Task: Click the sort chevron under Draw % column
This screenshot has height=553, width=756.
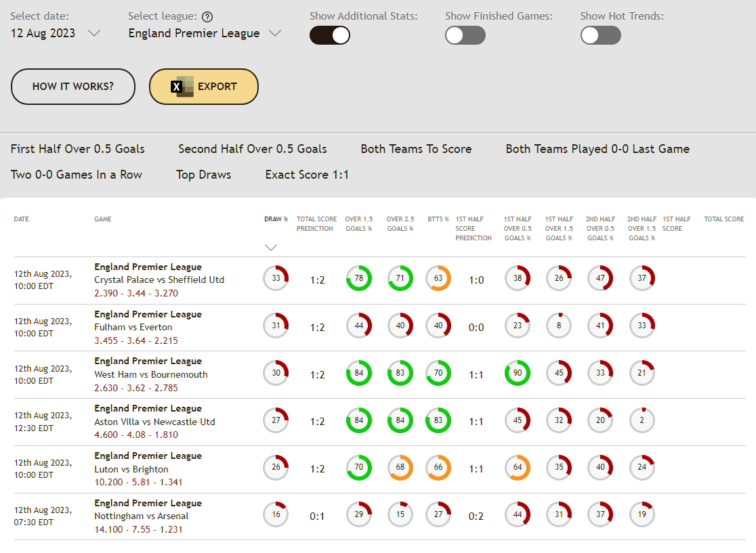Action: coord(271,248)
